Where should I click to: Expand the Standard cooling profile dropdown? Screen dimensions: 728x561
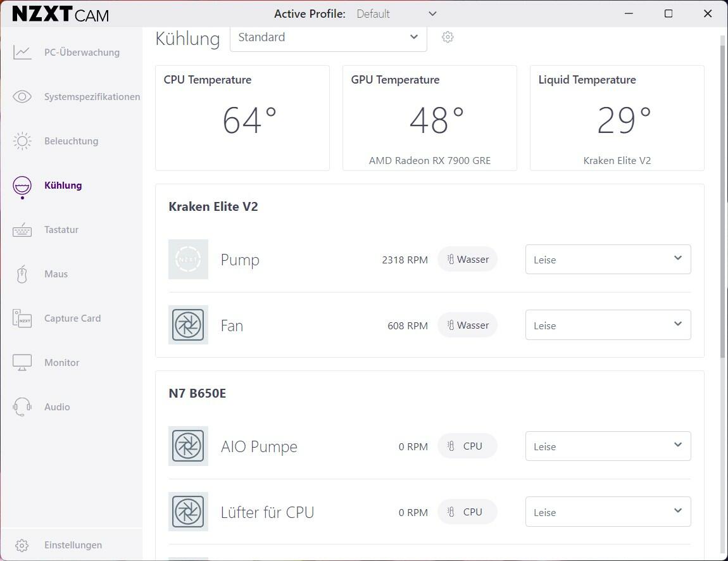(329, 37)
